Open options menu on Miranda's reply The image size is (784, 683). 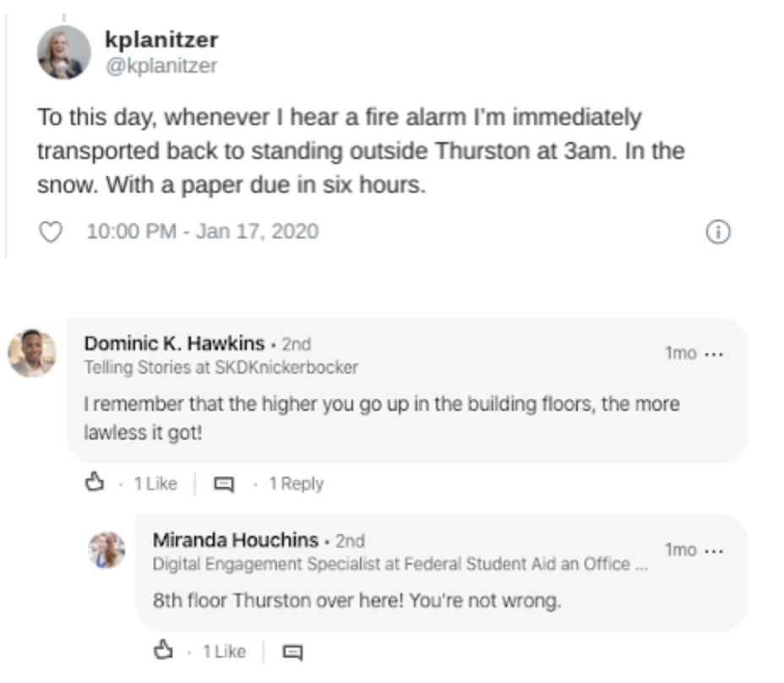point(714,550)
